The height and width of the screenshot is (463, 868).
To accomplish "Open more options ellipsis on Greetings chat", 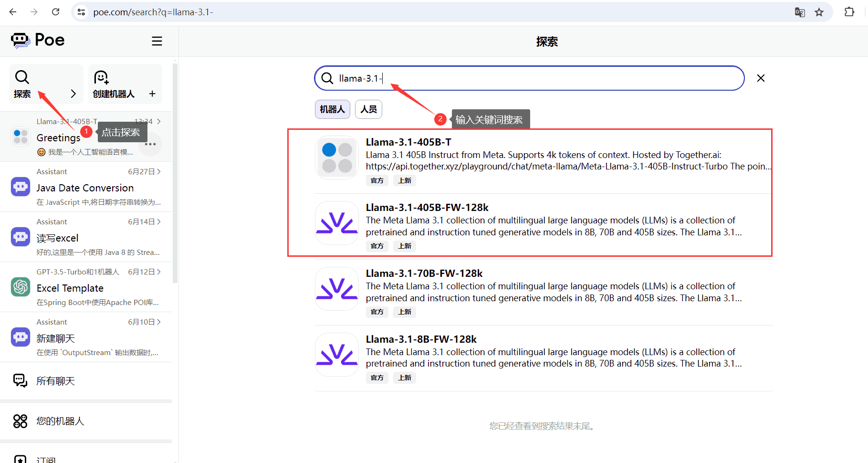I will [150, 144].
